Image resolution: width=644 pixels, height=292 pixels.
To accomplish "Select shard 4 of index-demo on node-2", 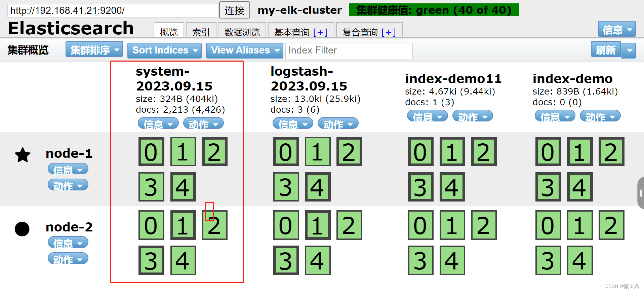I will (580, 260).
